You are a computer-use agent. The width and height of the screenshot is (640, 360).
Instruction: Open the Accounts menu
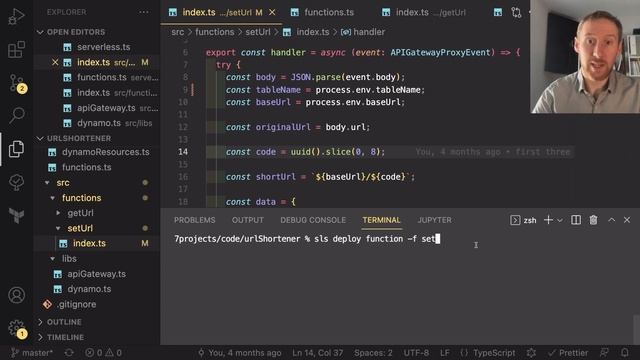(16, 295)
